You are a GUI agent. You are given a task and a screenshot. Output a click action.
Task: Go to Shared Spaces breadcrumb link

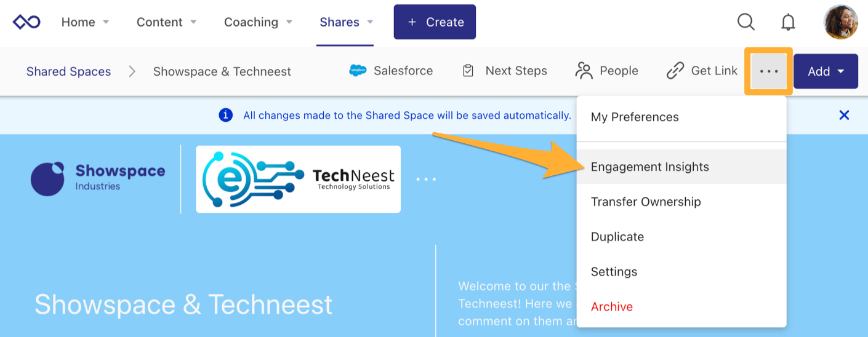coord(68,71)
